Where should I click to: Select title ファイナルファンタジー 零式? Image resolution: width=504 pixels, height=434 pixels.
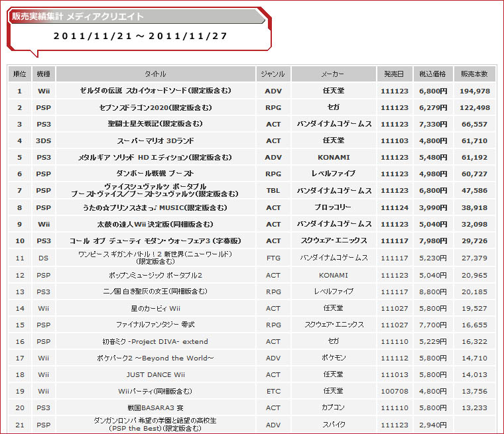[156, 325]
